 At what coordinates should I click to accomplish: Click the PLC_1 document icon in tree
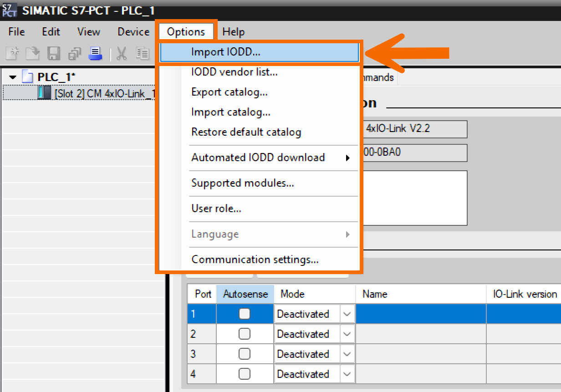[x=28, y=77]
